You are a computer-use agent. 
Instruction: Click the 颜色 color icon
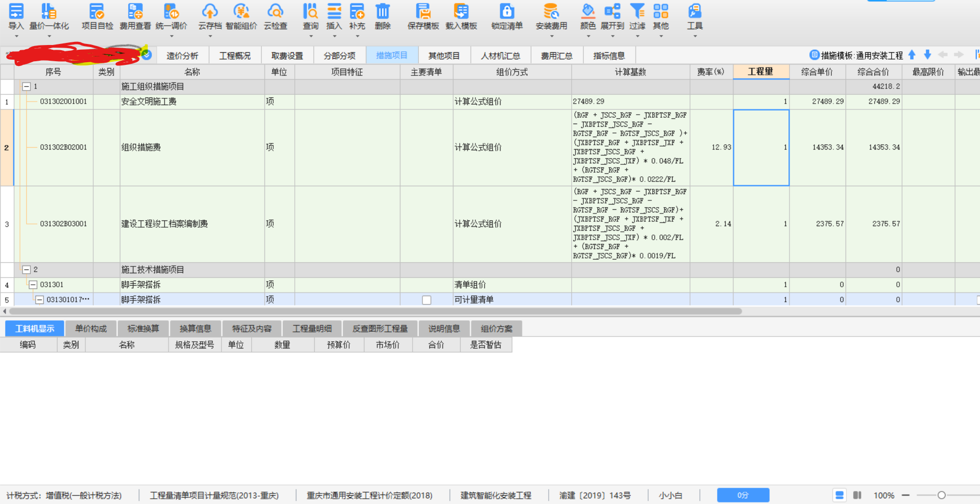[588, 12]
